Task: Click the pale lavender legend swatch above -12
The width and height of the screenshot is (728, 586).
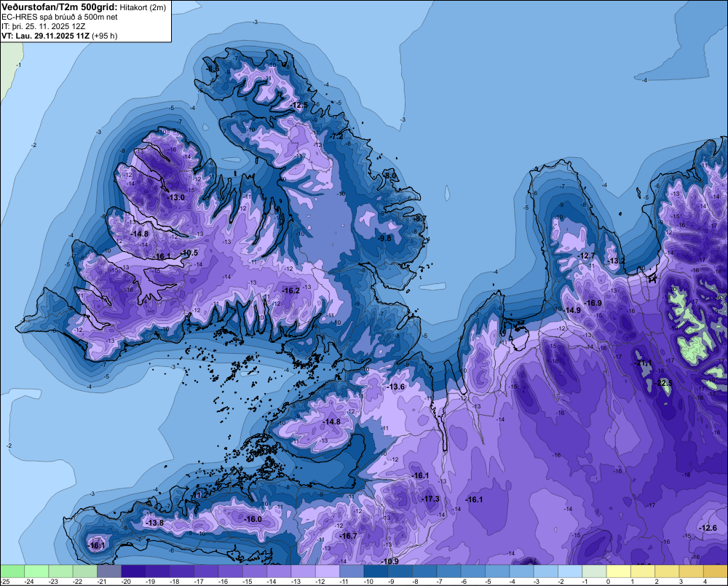Action: coord(328,571)
